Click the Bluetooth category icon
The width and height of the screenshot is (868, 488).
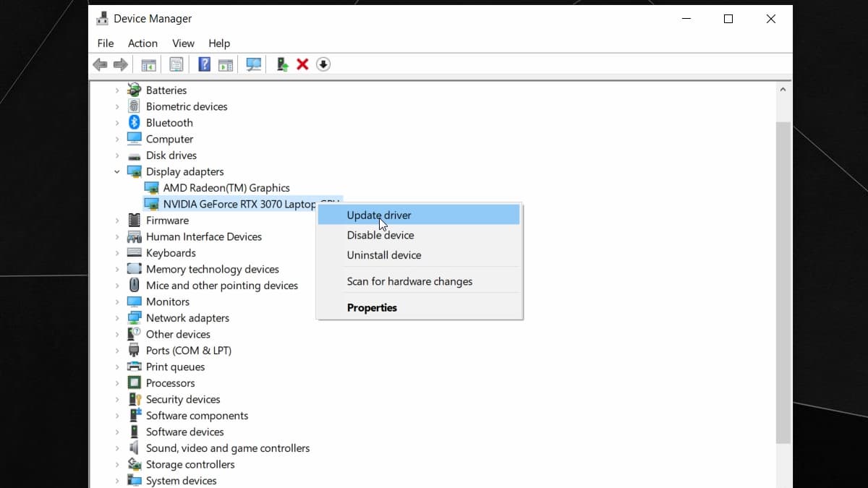(x=134, y=123)
